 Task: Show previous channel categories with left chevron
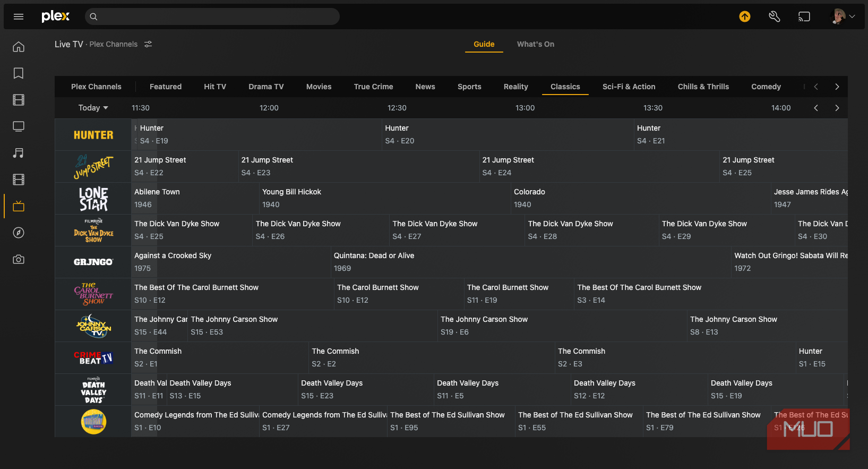816,87
